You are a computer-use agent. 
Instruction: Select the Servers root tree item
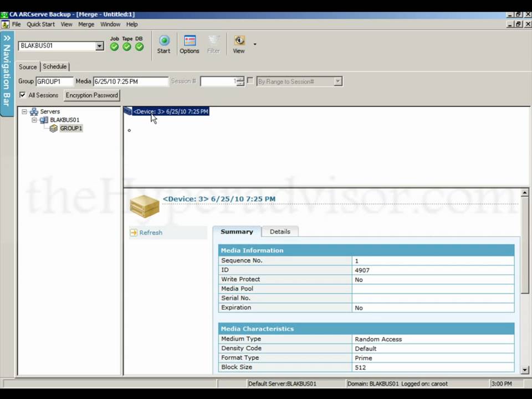pos(50,111)
